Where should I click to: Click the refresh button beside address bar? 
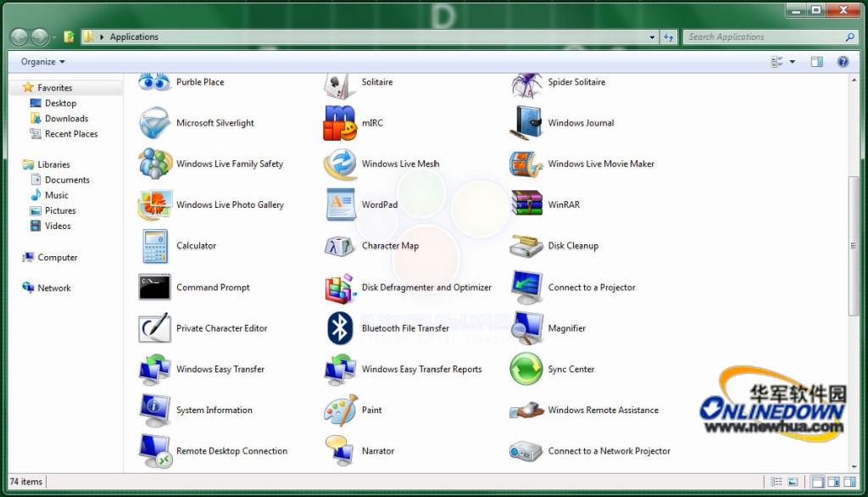669,37
